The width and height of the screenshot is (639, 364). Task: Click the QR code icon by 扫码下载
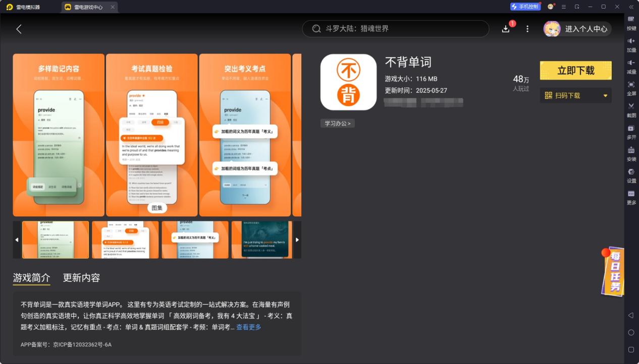549,95
